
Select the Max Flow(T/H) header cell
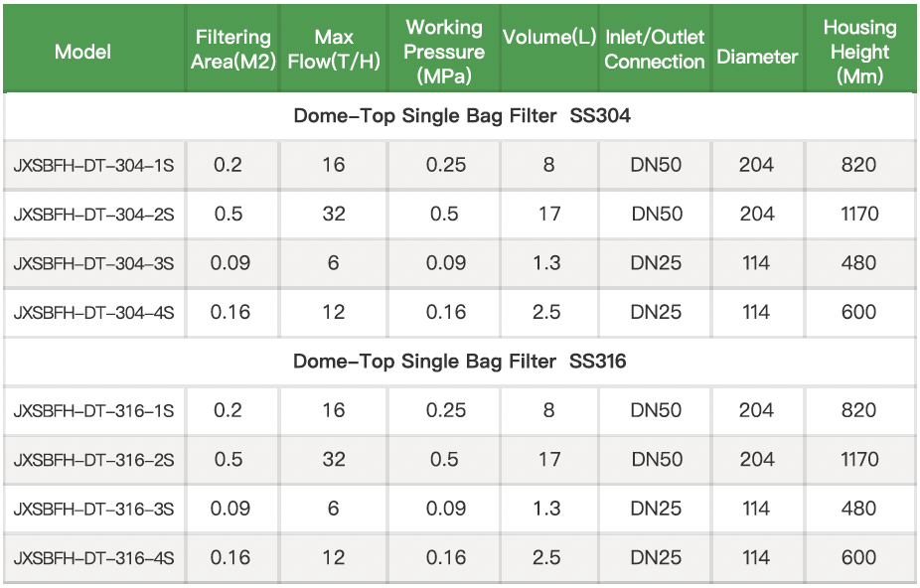[x=334, y=50]
